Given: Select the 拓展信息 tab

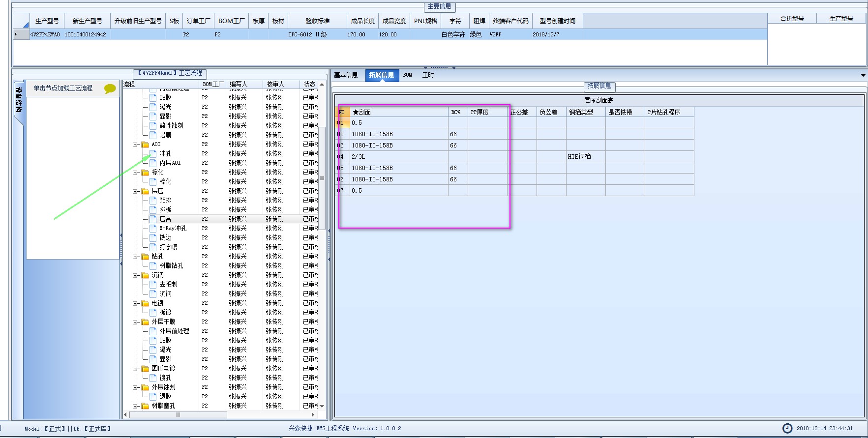Looking at the screenshot, I should (x=382, y=75).
